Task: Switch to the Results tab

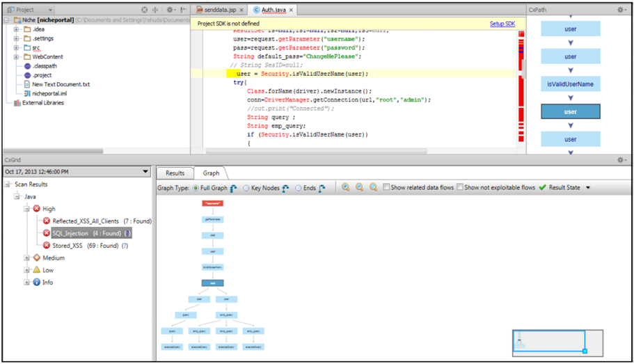Action: [x=175, y=173]
